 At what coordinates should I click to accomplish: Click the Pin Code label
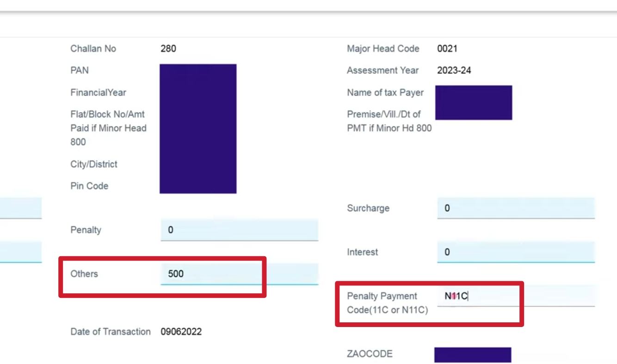click(x=89, y=186)
